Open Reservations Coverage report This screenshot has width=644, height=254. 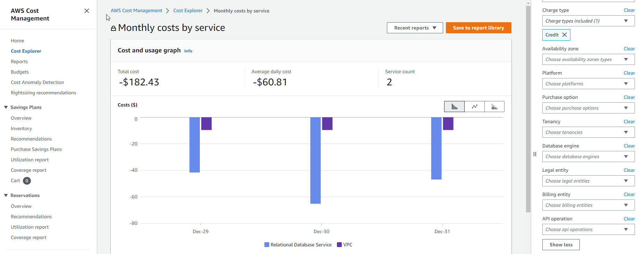pos(28,237)
